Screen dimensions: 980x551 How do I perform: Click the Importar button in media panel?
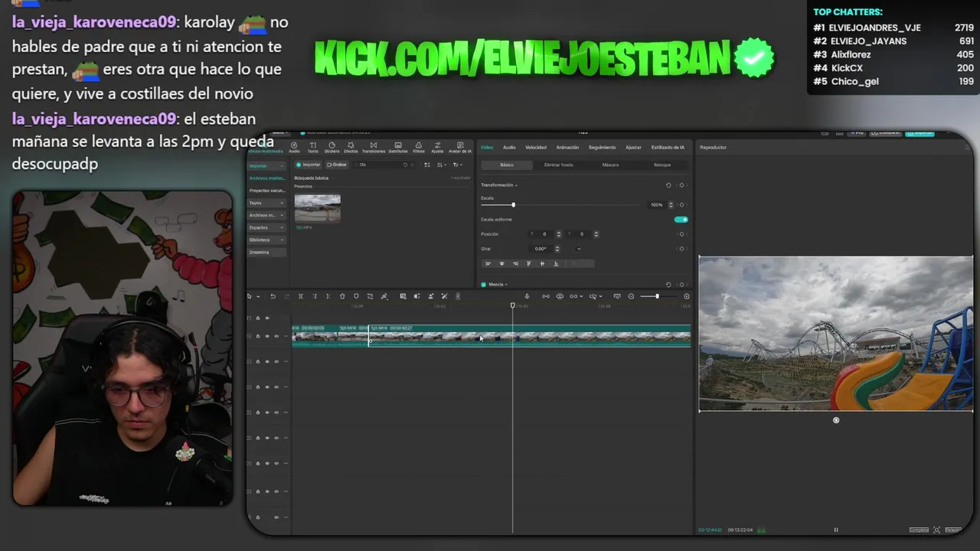tap(309, 165)
